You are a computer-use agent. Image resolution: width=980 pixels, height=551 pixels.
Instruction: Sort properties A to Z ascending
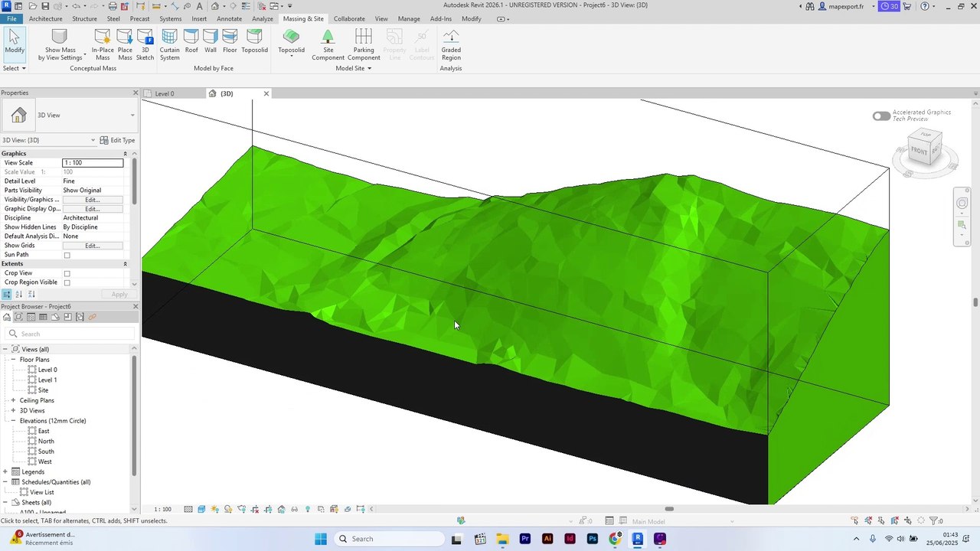[19, 295]
